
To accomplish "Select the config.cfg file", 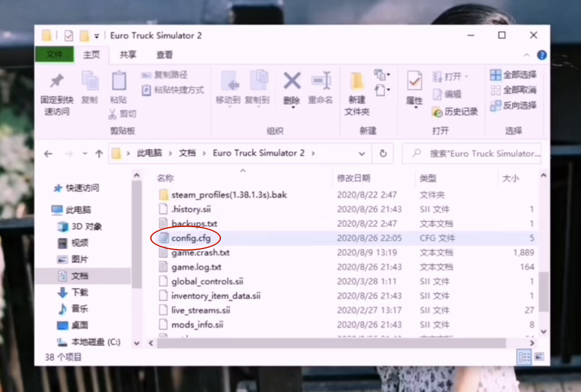I will 191,238.
